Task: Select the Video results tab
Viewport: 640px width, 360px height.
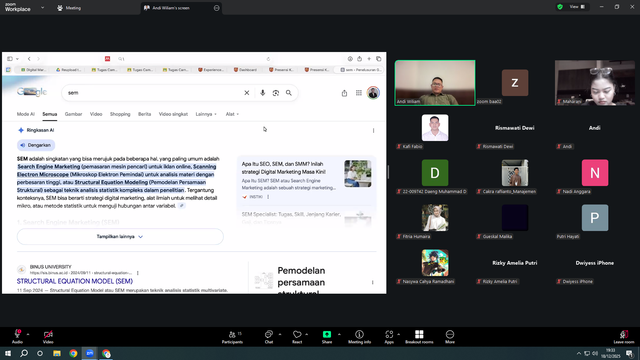Action: pyautogui.click(x=96, y=114)
